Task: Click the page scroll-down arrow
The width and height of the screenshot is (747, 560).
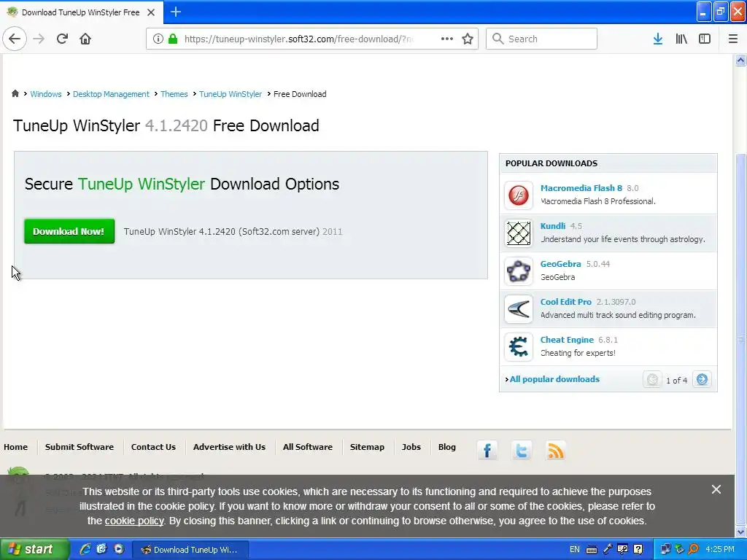Action: [x=740, y=532]
